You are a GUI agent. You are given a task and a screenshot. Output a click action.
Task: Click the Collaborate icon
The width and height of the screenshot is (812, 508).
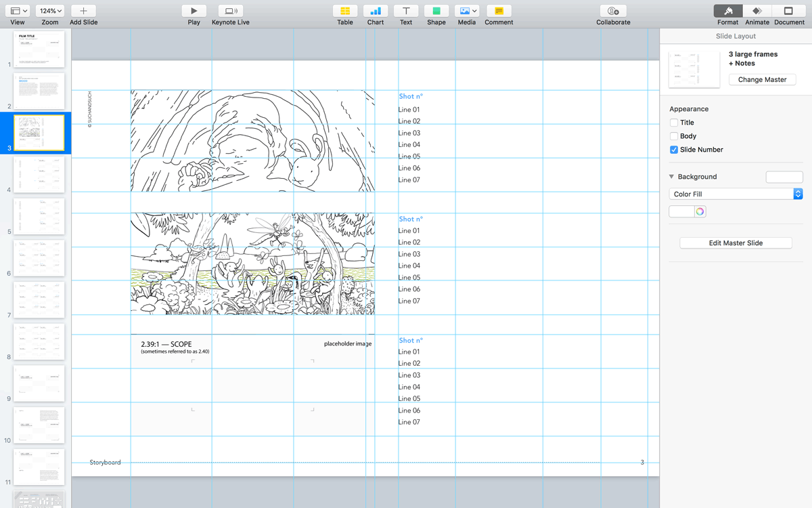[x=613, y=11]
